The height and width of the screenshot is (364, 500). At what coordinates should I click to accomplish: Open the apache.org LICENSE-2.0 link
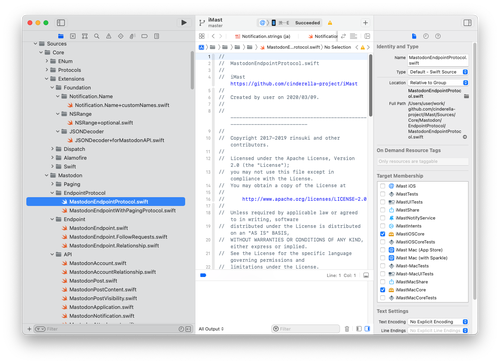304,199
